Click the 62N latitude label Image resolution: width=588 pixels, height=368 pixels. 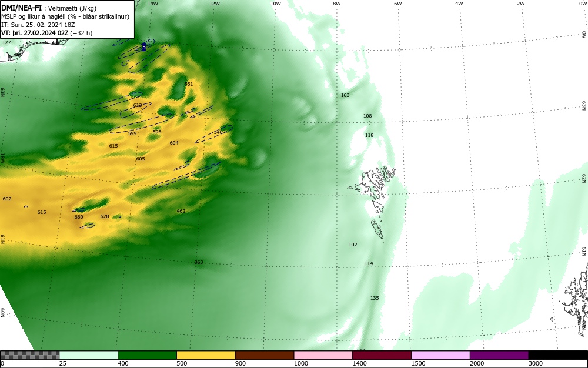(584, 179)
